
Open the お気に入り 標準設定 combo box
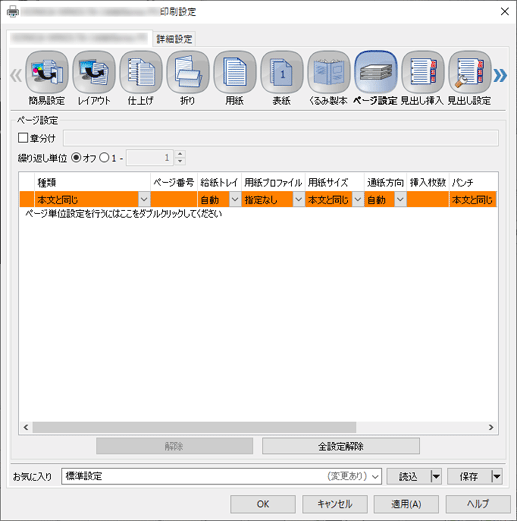point(221,476)
